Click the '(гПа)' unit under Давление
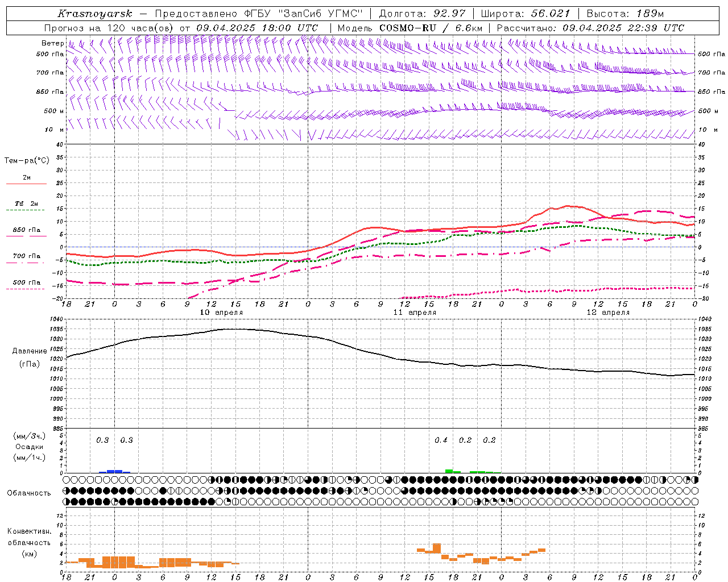728x582 pixels. pos(30,364)
